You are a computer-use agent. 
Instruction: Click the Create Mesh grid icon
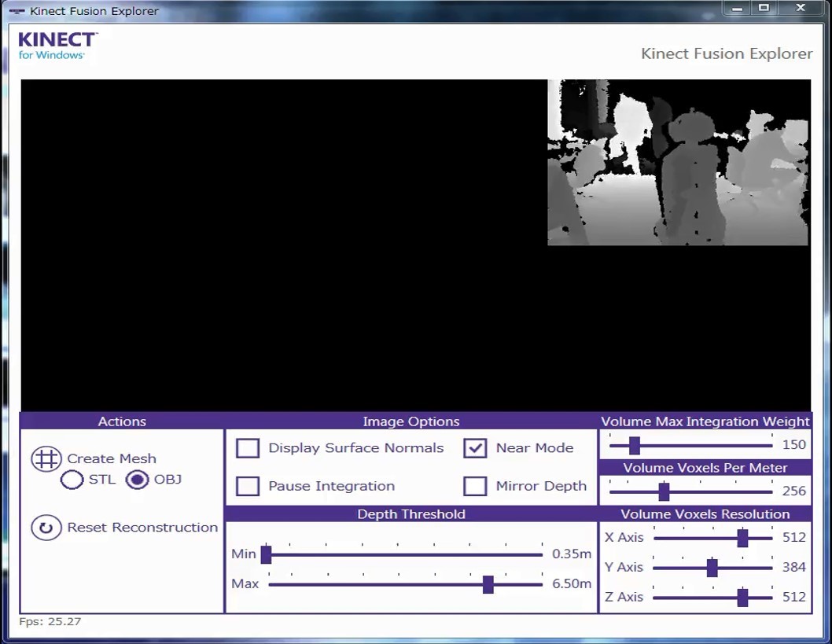(46, 458)
